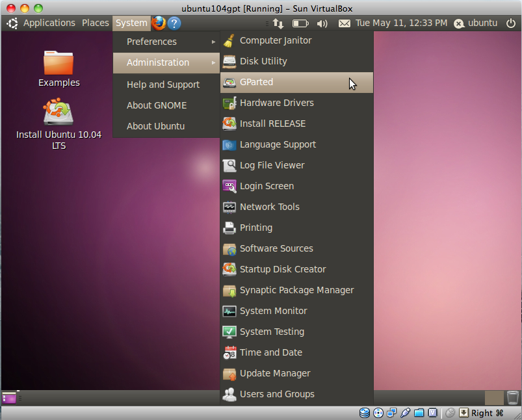Click the Hardware Drivers card icon
Viewport: 522px width, 420px height.
[x=229, y=103]
